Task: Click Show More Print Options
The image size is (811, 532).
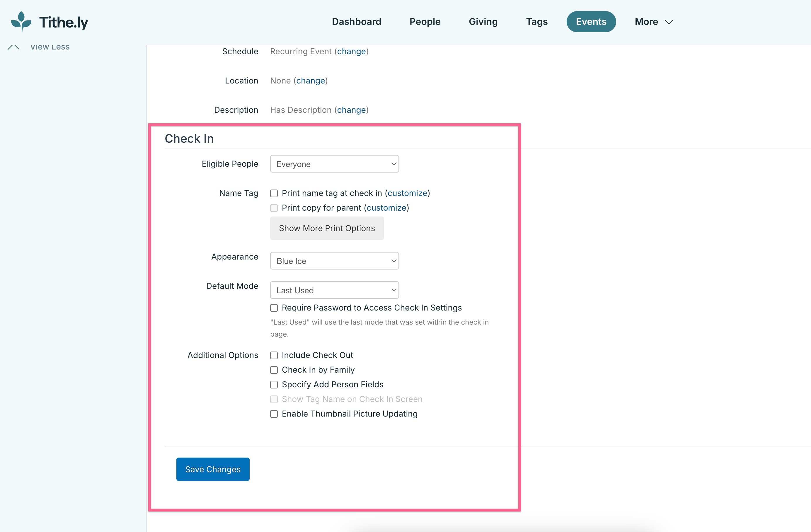Action: tap(327, 228)
